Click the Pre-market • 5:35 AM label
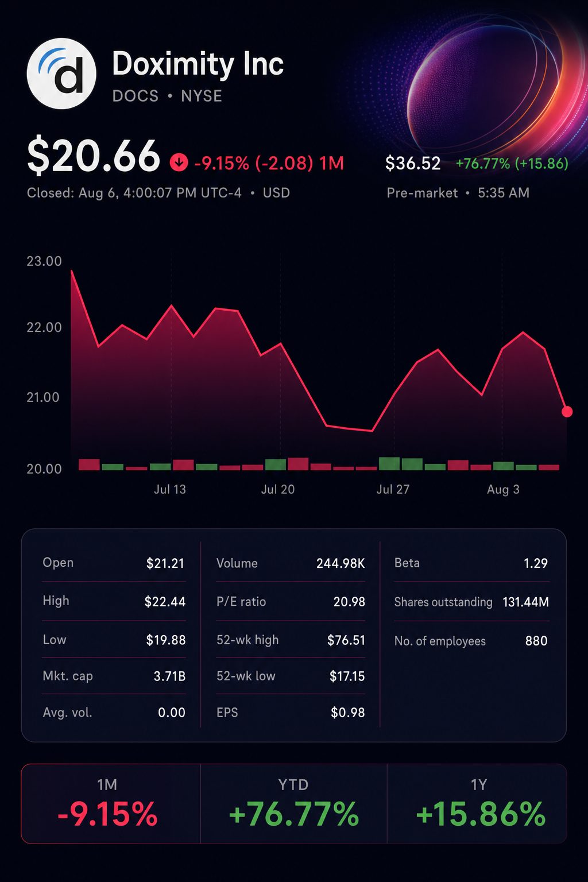588x882 pixels. [x=458, y=193]
